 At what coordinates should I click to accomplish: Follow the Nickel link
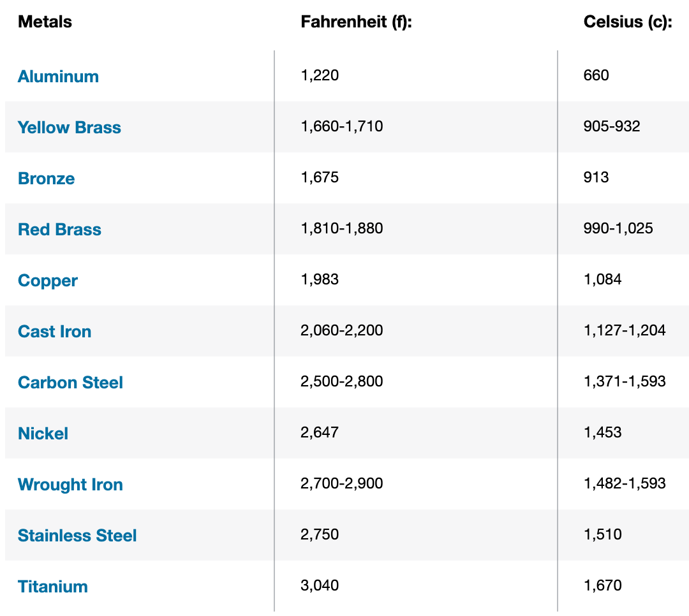(43, 434)
